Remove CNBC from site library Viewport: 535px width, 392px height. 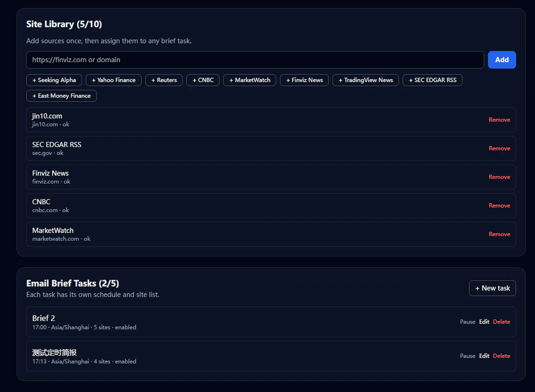coord(499,205)
